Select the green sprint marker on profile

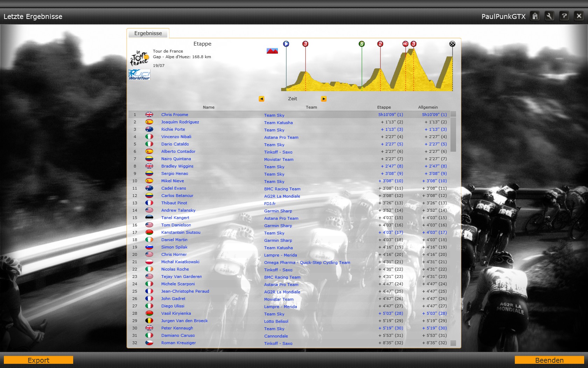pyautogui.click(x=362, y=44)
